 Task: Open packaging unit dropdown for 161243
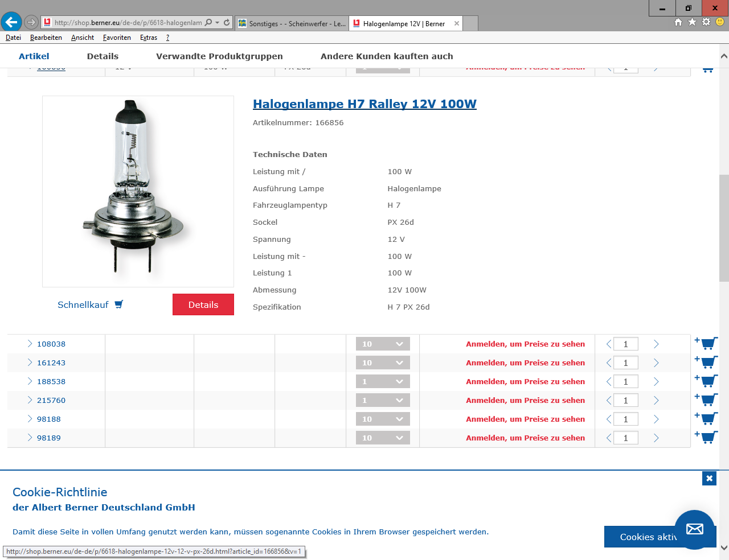(383, 363)
